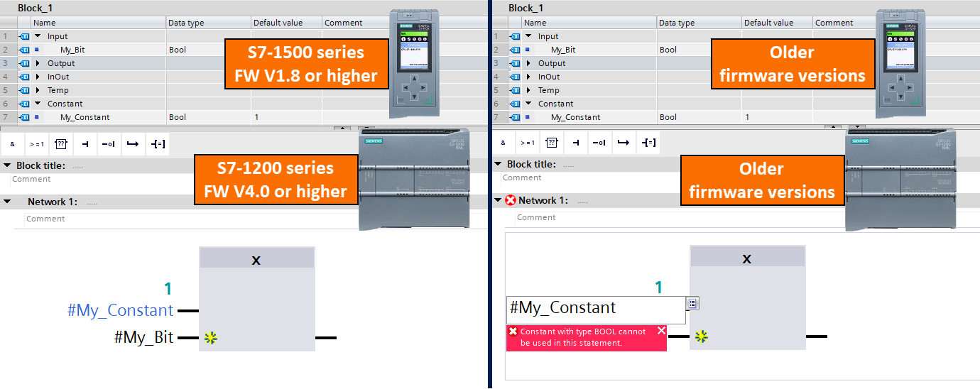Click the Default value column header in left pane
The height and width of the screenshot is (389, 980).
coord(286,23)
